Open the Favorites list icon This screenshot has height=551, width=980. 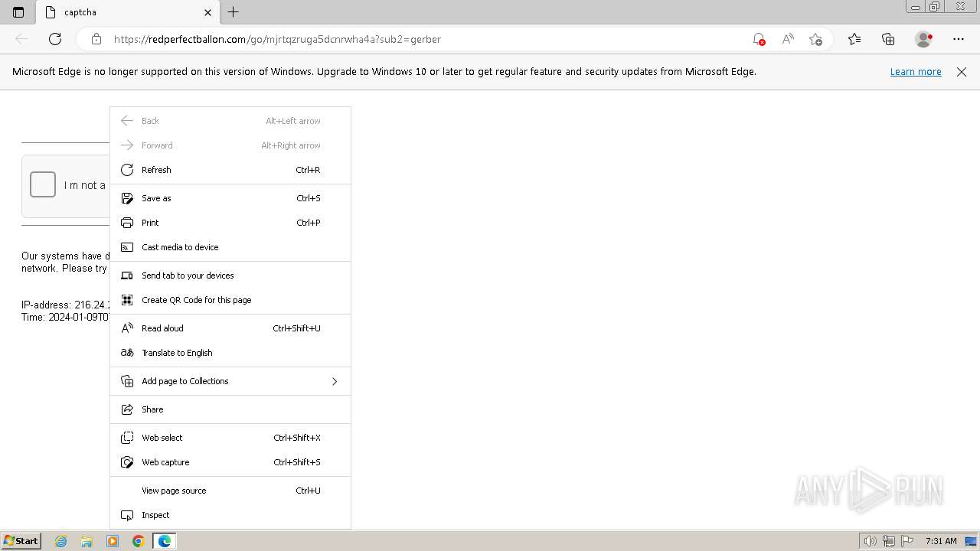pos(854,39)
